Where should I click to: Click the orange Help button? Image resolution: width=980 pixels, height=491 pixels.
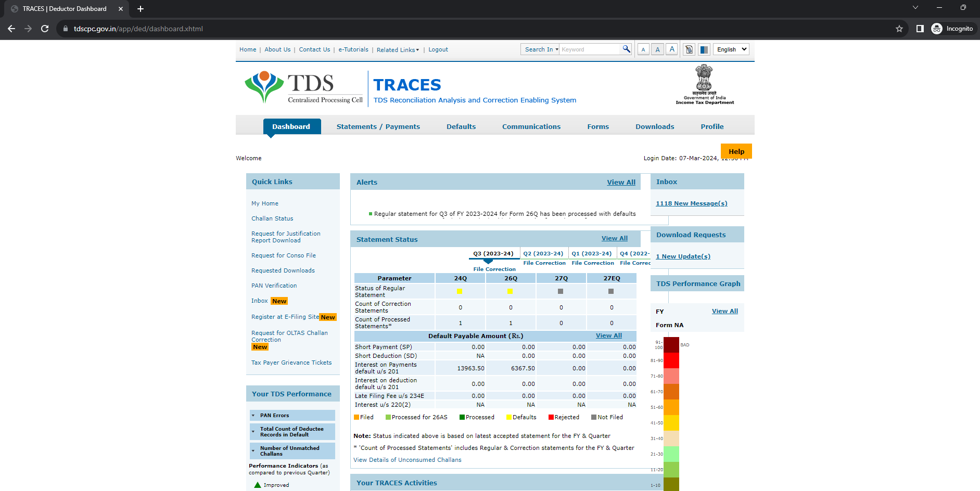(736, 151)
